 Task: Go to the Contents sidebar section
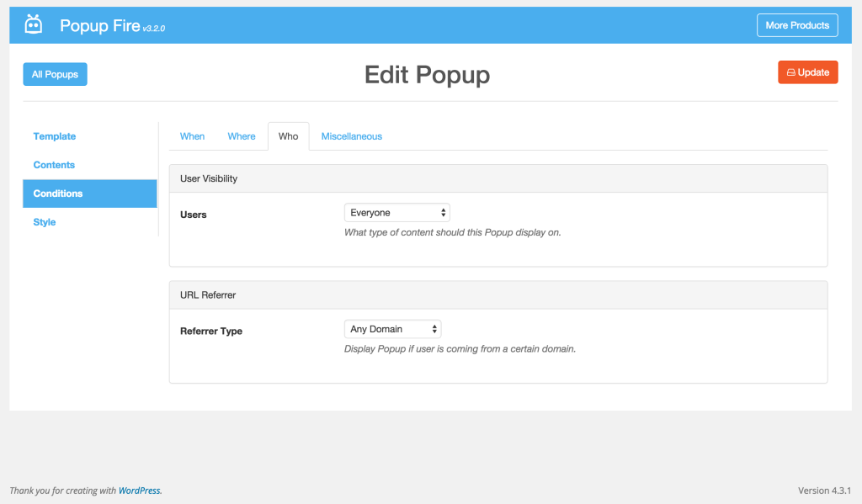pyautogui.click(x=54, y=165)
